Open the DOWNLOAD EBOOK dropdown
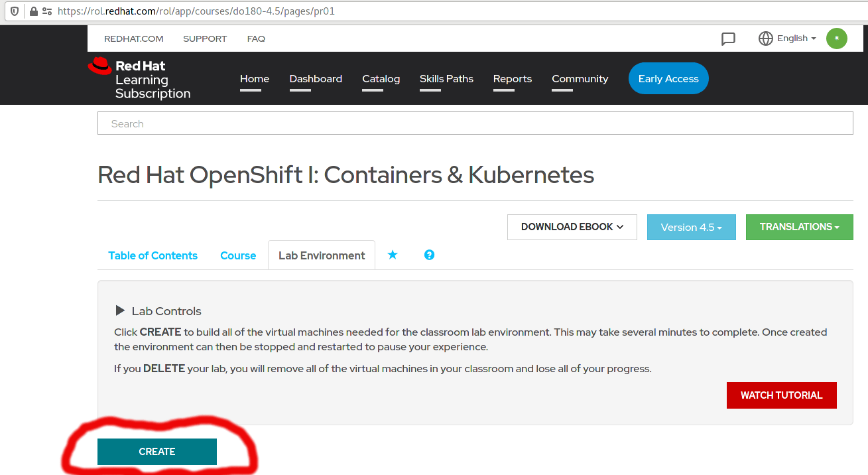868x475 pixels. pyautogui.click(x=572, y=227)
